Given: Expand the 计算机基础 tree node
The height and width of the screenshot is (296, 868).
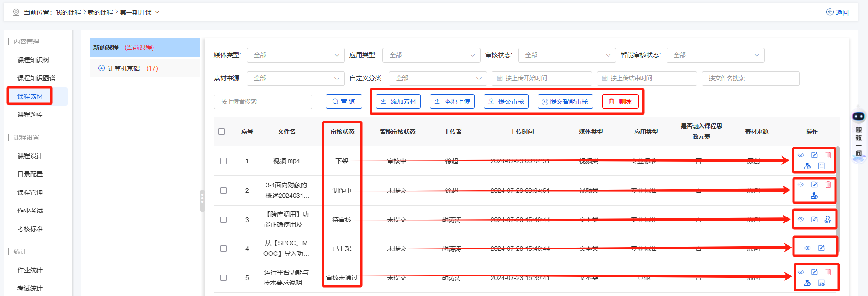Looking at the screenshot, I should [x=101, y=68].
